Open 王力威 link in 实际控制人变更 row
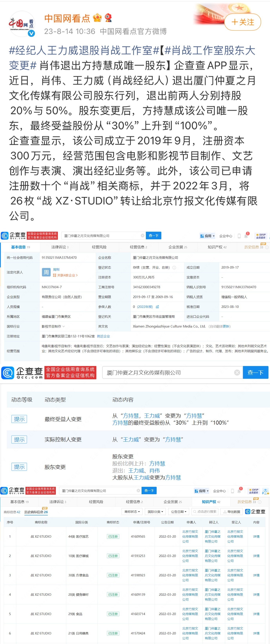 coord(131,439)
